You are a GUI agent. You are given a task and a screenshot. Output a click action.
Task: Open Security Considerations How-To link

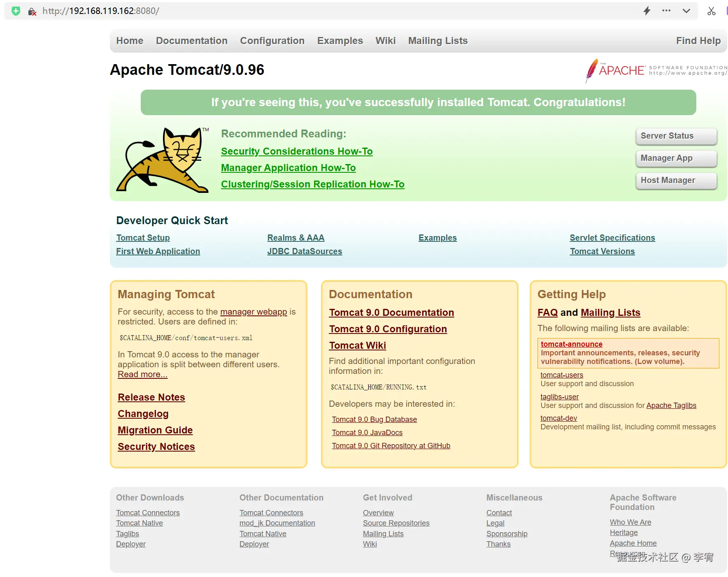[x=297, y=151]
